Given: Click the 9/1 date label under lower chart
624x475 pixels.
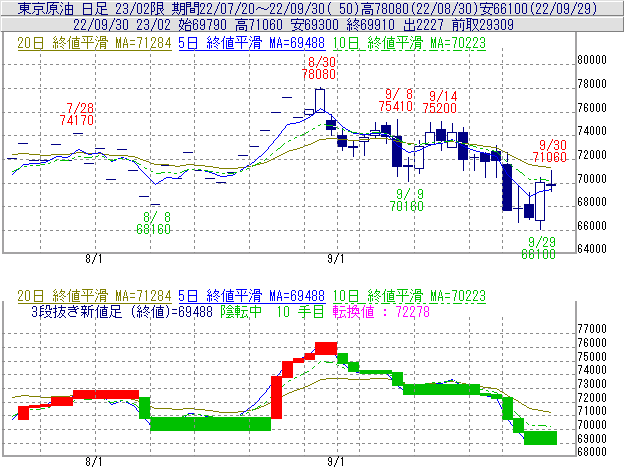Looking at the screenshot, I should [336, 462].
